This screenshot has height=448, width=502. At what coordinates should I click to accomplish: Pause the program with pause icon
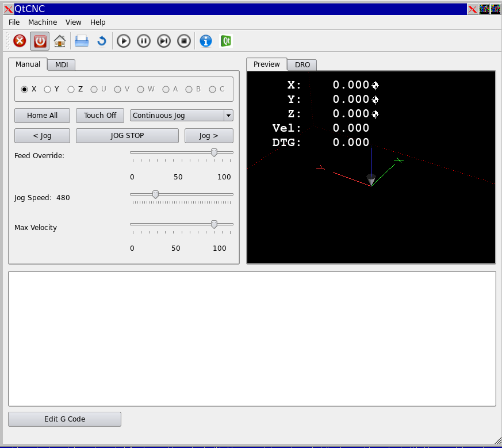[144, 41]
